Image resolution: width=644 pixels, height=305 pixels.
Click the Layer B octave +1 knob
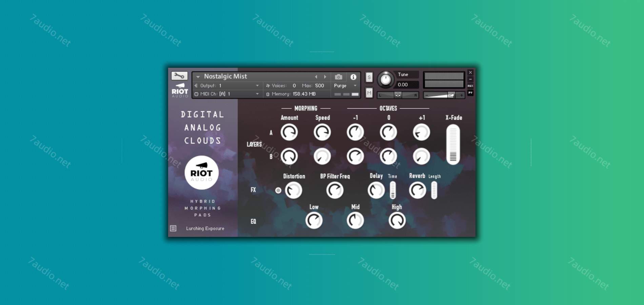(421, 156)
